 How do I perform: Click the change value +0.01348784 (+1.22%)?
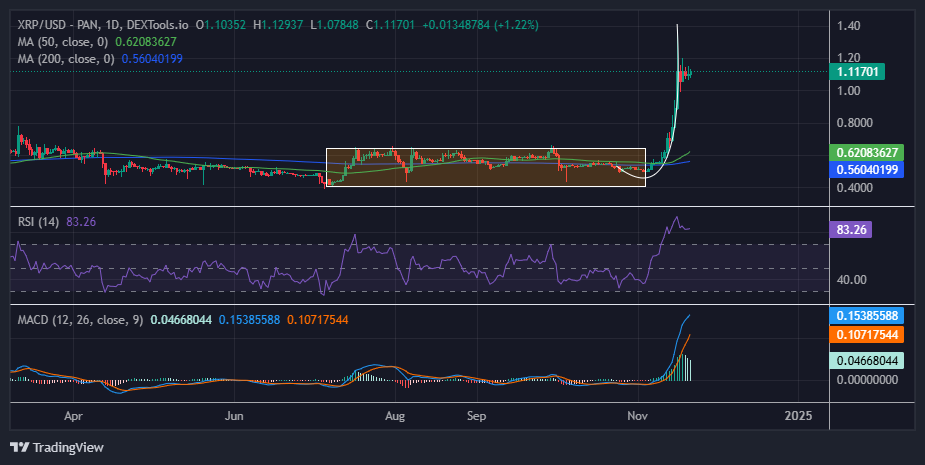point(480,25)
